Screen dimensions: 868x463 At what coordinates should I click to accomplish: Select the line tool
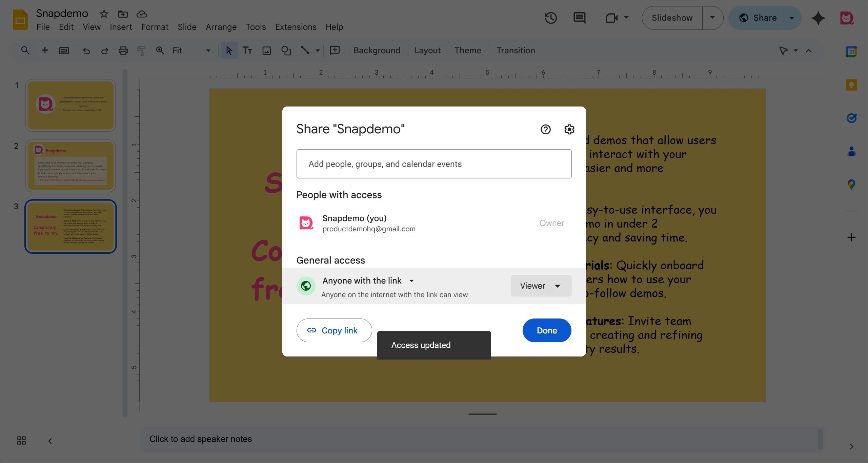click(x=305, y=51)
